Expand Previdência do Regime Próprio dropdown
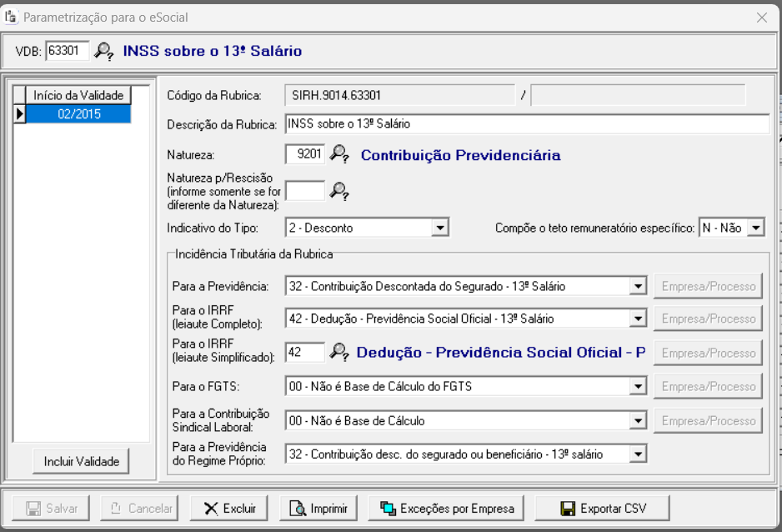Viewport: 782px width, 532px height. pyautogui.click(x=638, y=454)
